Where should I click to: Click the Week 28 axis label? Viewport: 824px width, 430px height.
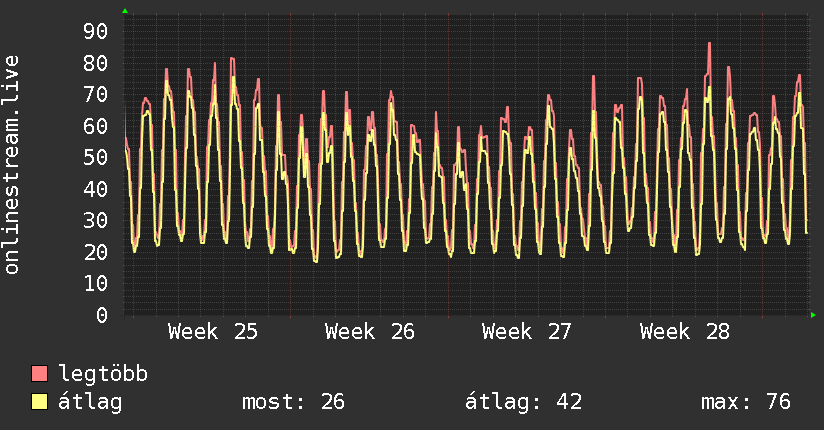pos(685,332)
